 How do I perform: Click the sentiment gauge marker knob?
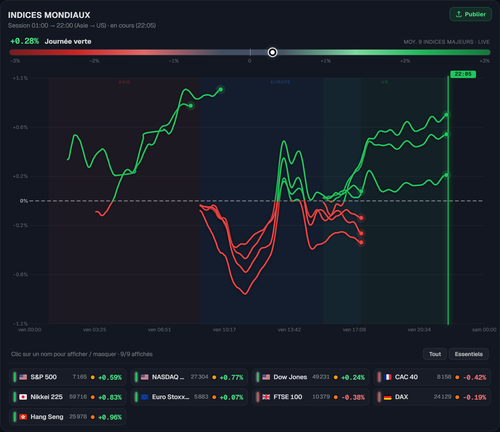point(272,52)
